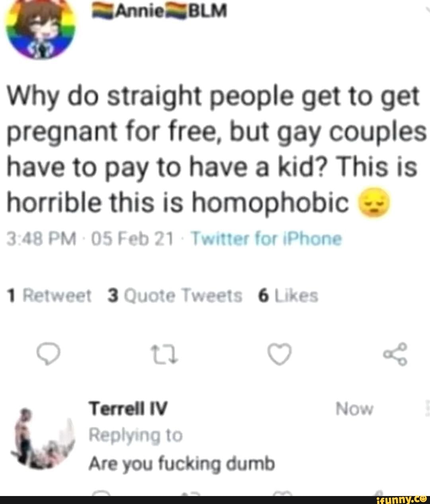
Task: Click the Now timestamp on reply
Action: (x=354, y=409)
